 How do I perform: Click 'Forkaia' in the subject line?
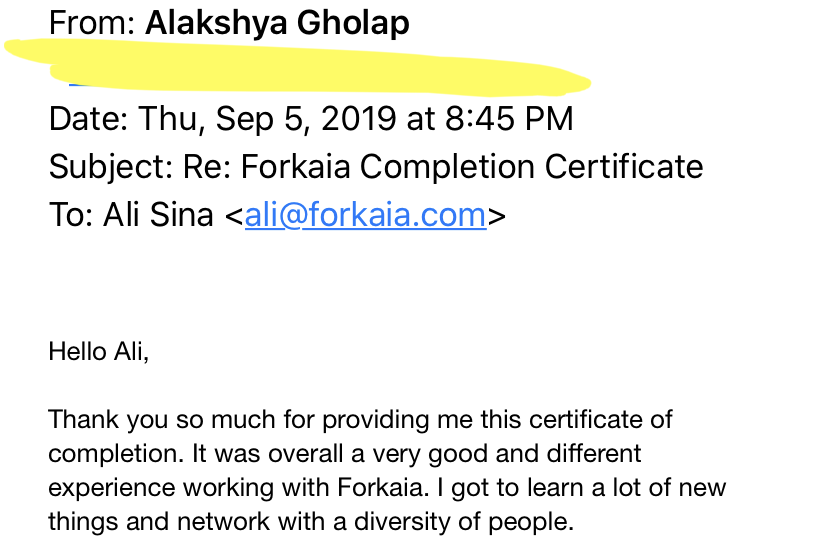(296, 166)
